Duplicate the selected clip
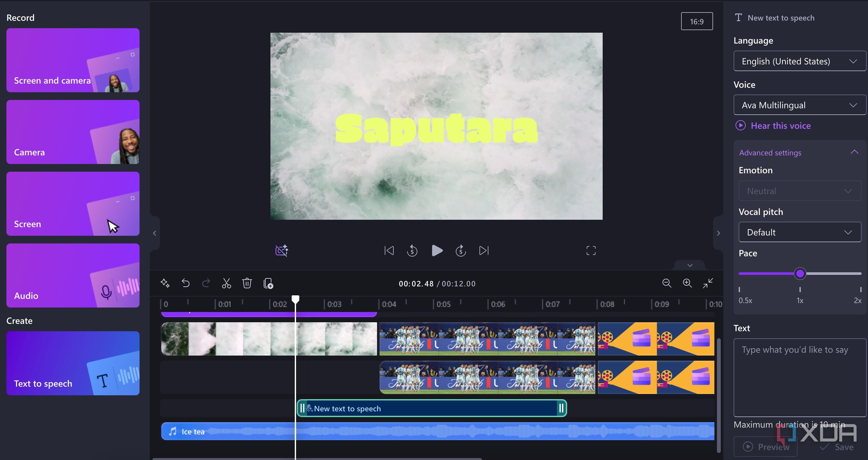The height and width of the screenshot is (460, 868). 268,283
